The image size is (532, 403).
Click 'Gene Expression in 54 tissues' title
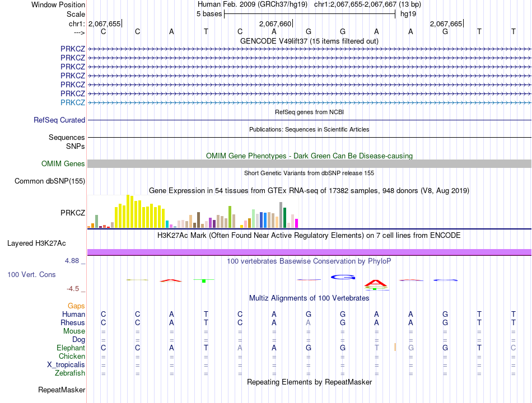(x=309, y=191)
